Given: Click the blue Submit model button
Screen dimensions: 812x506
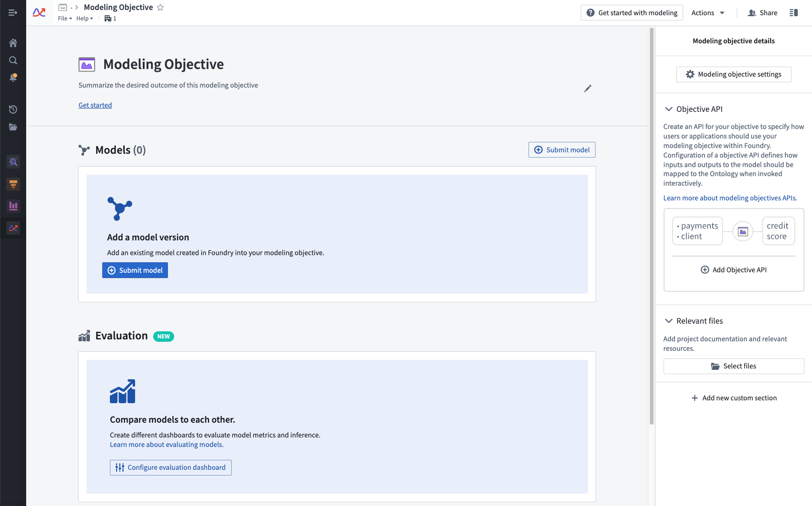Looking at the screenshot, I should (135, 270).
